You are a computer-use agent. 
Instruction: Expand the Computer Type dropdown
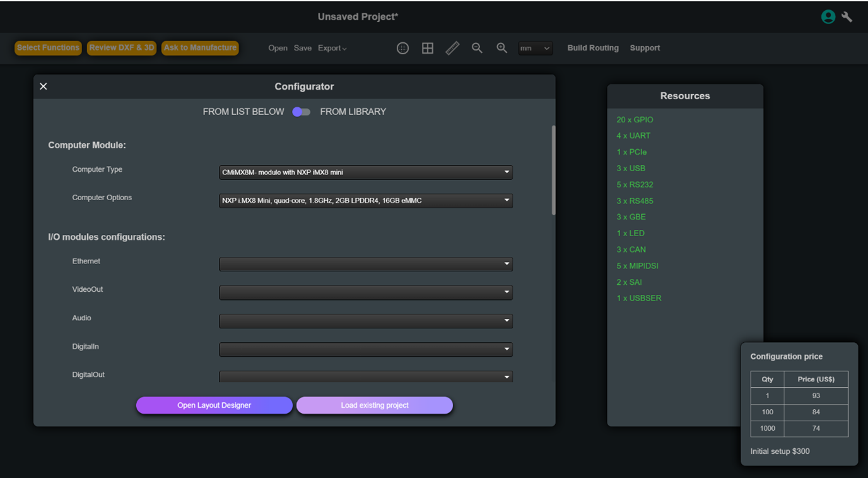366,172
